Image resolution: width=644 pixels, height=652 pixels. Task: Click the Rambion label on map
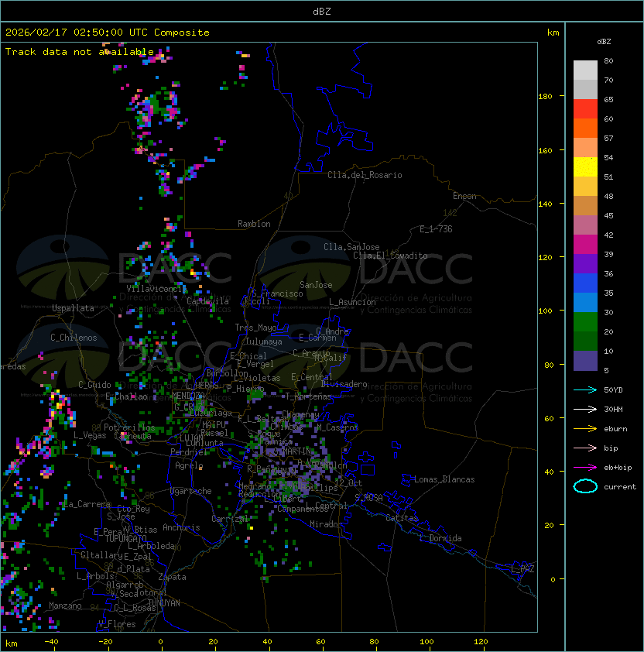254,224
